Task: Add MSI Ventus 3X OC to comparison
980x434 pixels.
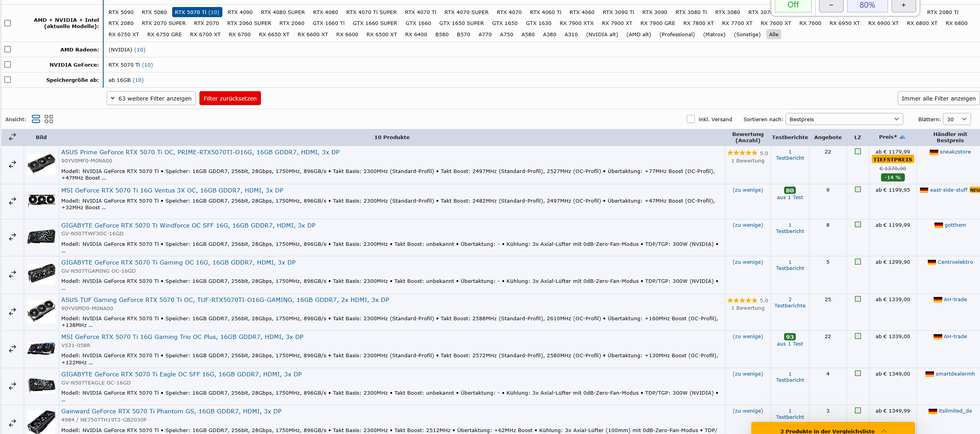Action: pos(12,201)
